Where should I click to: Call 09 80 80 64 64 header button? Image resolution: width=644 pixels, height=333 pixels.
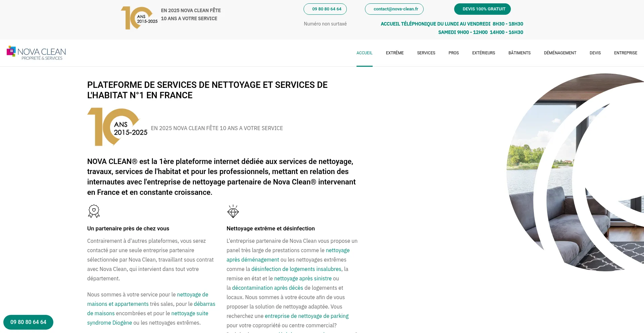[x=325, y=9]
